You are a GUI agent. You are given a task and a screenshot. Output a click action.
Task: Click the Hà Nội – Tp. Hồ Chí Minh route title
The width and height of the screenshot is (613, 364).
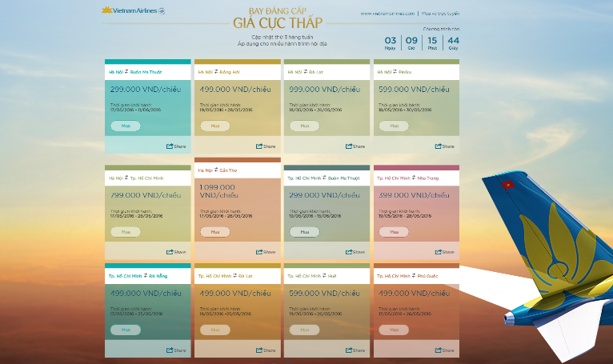click(136, 178)
